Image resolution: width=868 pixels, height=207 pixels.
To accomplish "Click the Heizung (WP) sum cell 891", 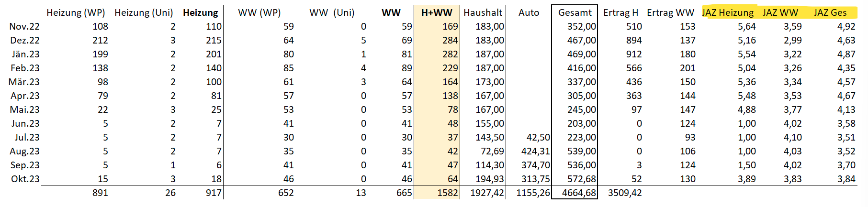I will [x=100, y=193].
